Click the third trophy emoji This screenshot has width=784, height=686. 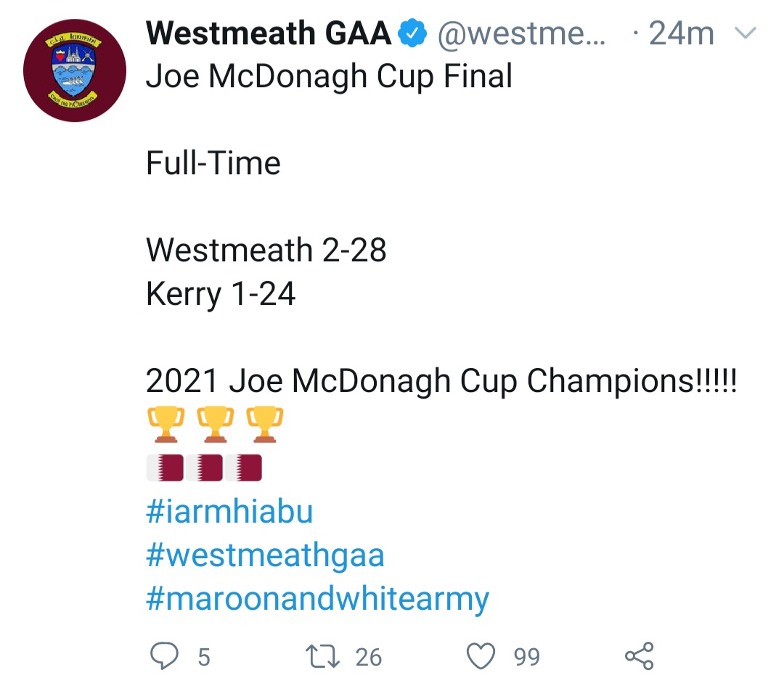tap(265, 424)
